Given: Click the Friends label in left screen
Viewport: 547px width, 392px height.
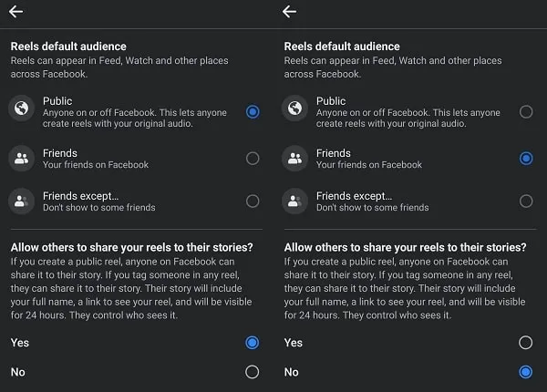Looking at the screenshot, I should [60, 153].
